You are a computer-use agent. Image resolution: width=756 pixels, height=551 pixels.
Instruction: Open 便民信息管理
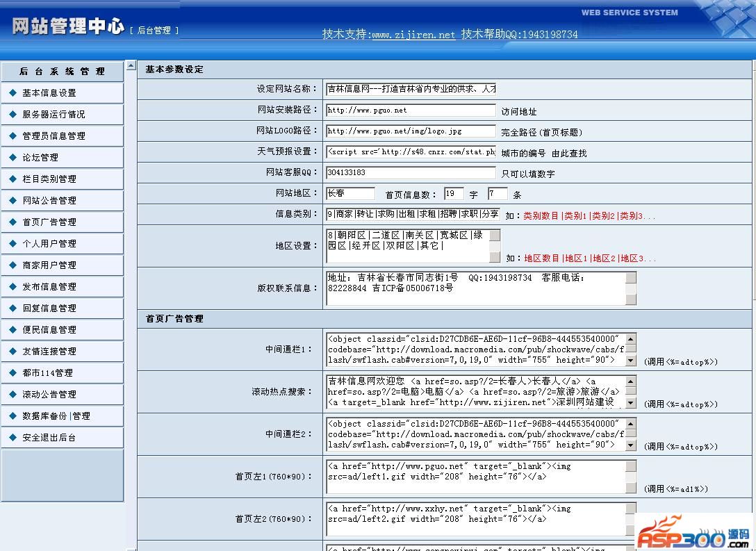click(x=49, y=330)
